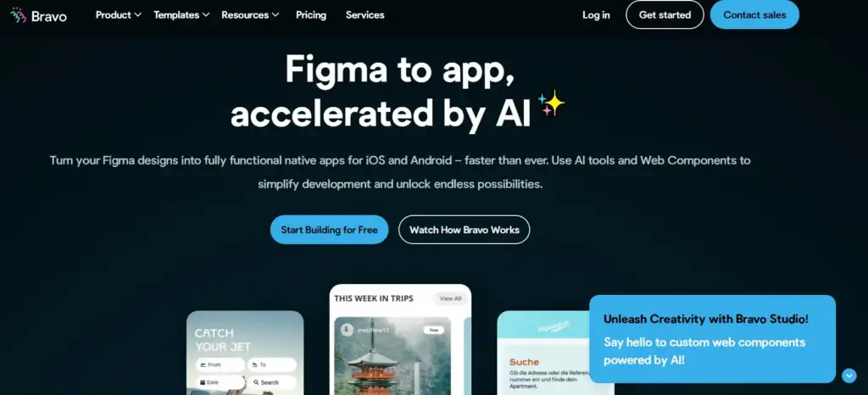Click the Bravo logo icon
This screenshot has height=395, width=868.
point(18,15)
